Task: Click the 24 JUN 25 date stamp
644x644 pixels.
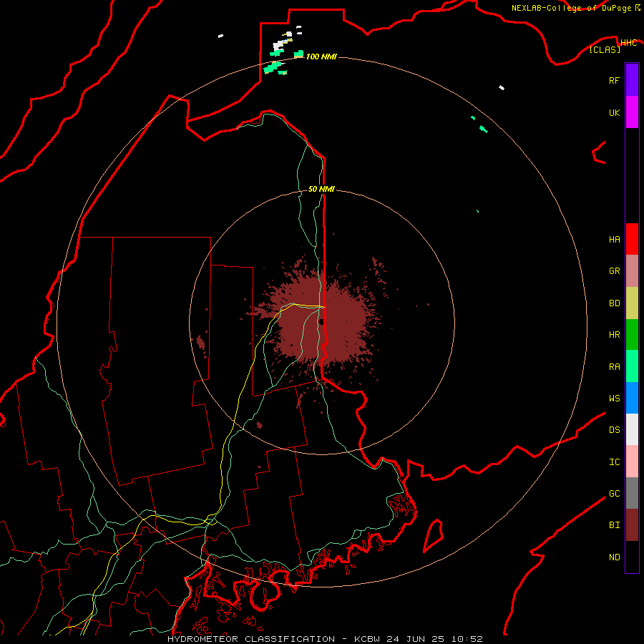Action: click(416, 639)
